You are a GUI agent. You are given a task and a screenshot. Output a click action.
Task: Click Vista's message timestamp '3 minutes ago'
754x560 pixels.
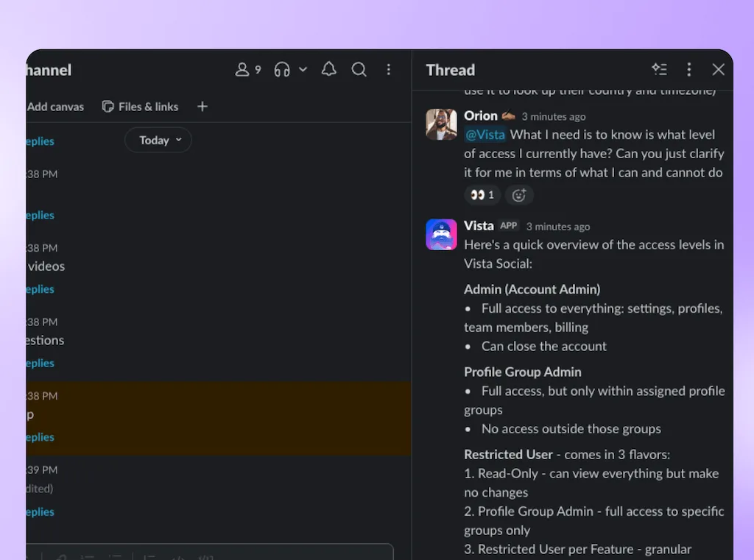point(558,227)
